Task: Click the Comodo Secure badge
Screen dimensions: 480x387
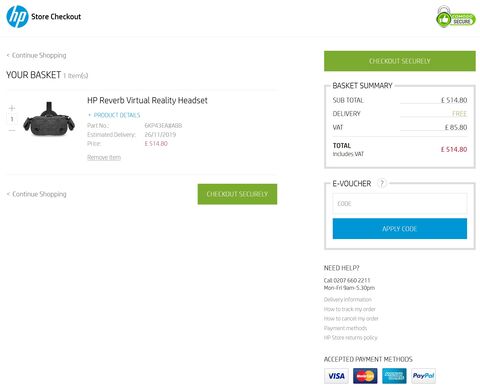Action: click(x=456, y=17)
